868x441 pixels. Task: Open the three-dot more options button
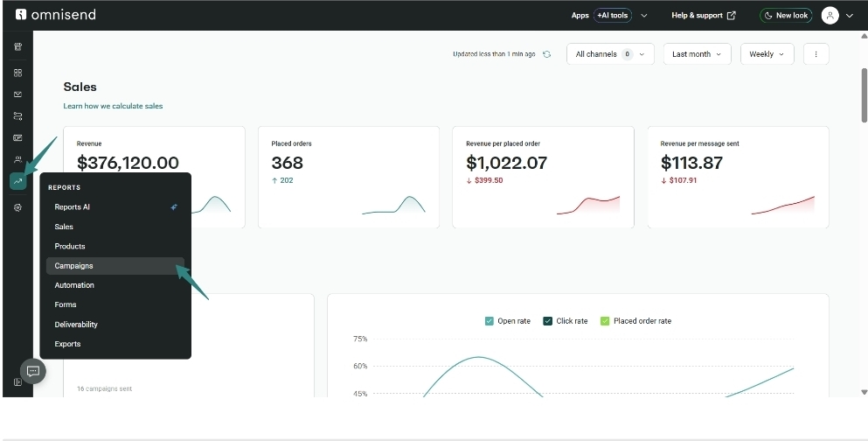(816, 54)
